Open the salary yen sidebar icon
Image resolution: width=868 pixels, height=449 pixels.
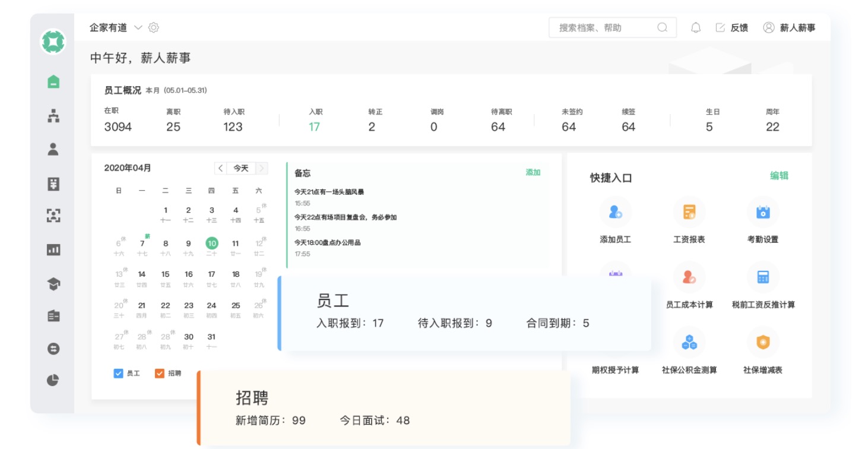tap(53, 184)
